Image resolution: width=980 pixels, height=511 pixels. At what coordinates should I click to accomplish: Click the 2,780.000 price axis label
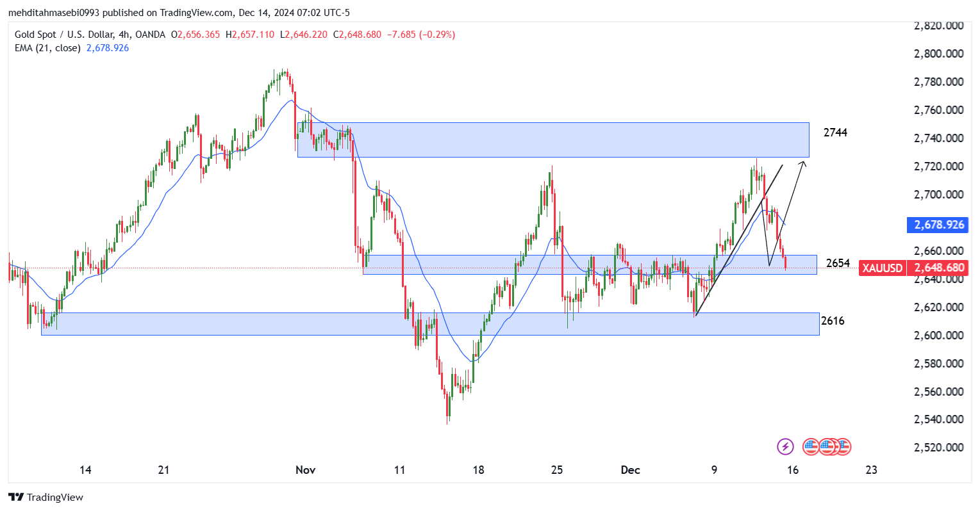pyautogui.click(x=938, y=82)
